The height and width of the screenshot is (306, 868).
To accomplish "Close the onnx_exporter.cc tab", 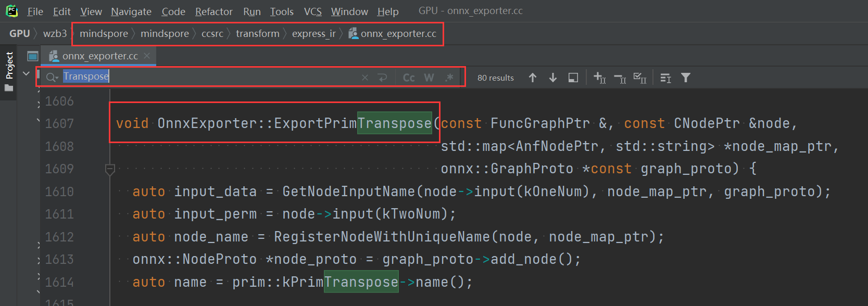I will [147, 55].
